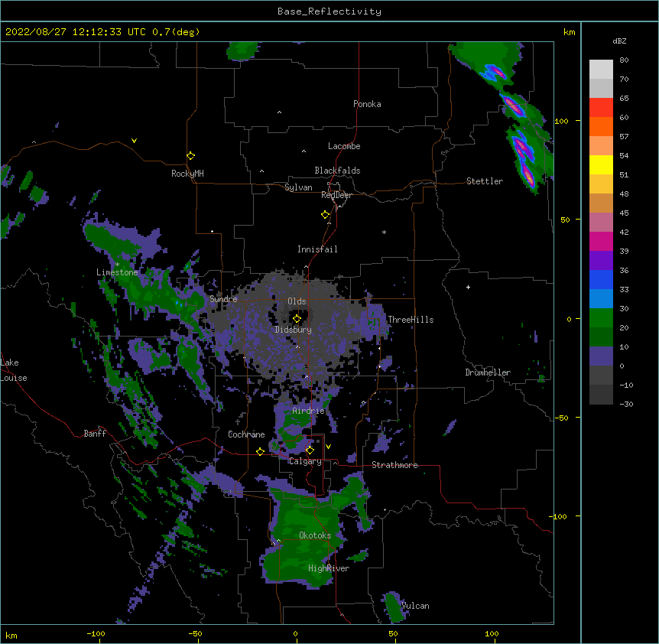Screen dimensions: 659x644
Task: Click the white plus marker north of Drumheller
Action: (468, 287)
